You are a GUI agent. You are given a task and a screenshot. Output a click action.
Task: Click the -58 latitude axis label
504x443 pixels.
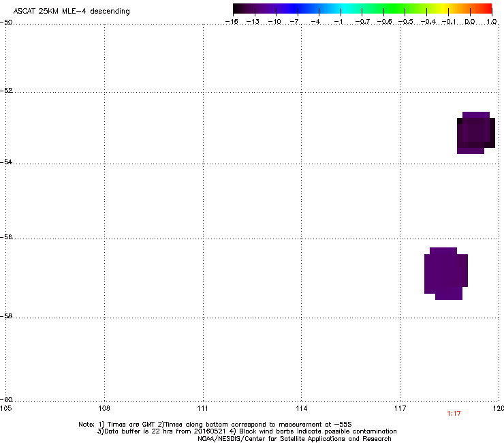[6, 316]
